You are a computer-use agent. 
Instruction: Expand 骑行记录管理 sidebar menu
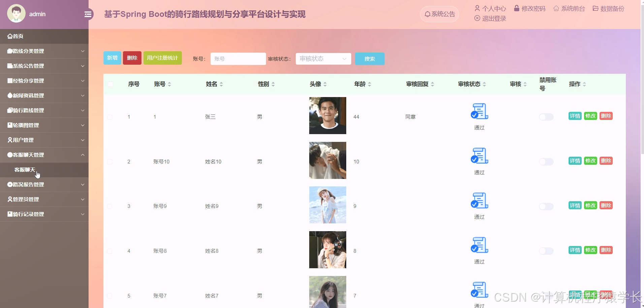tap(44, 214)
